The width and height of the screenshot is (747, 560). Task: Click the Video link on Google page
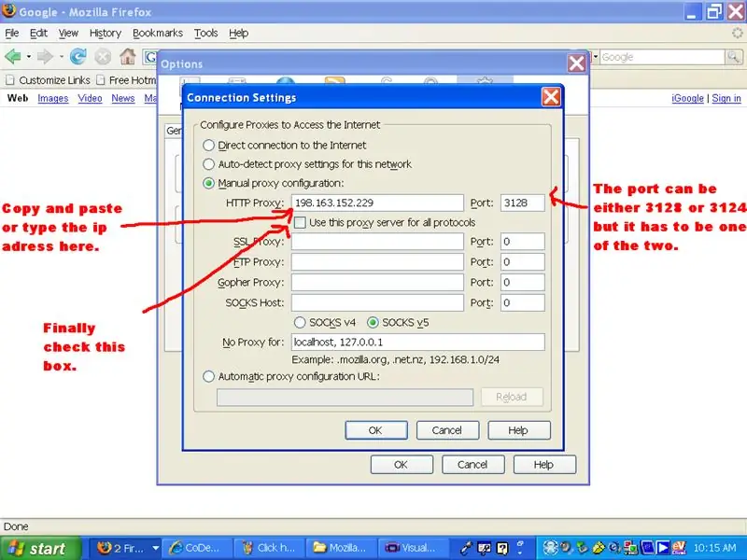(90, 98)
